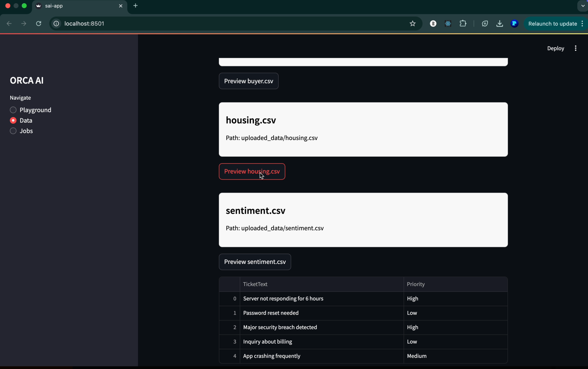Screen dimensions: 588x369
Task: Bookmark this page with the star icon
Action: click(x=413, y=24)
